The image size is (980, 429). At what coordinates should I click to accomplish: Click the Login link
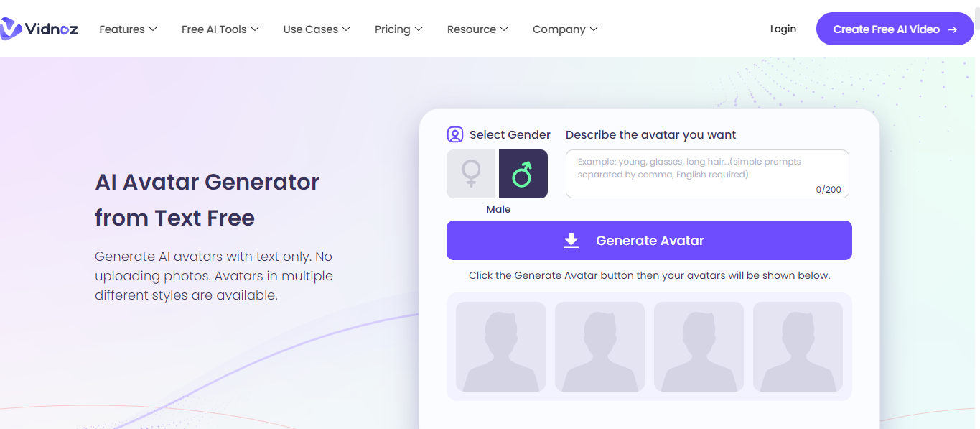click(x=783, y=29)
